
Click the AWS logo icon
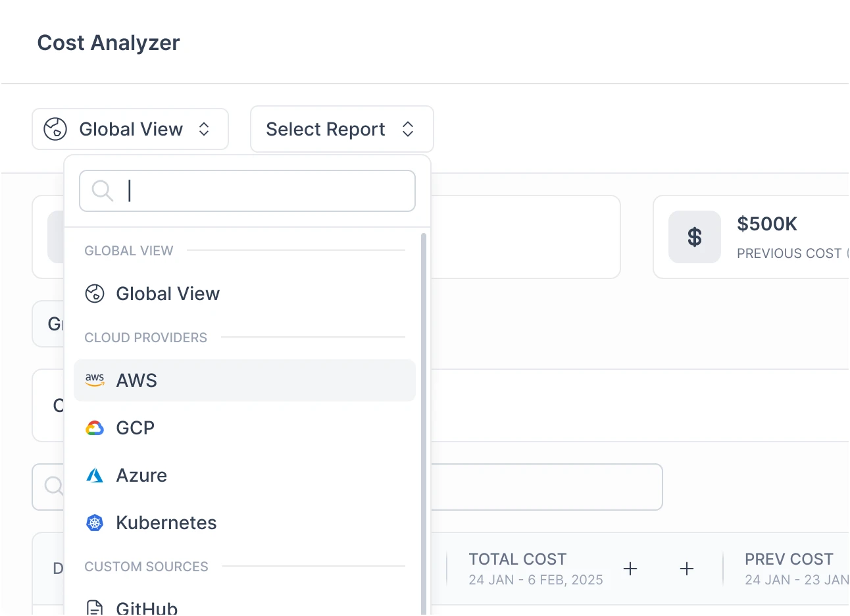[95, 380]
